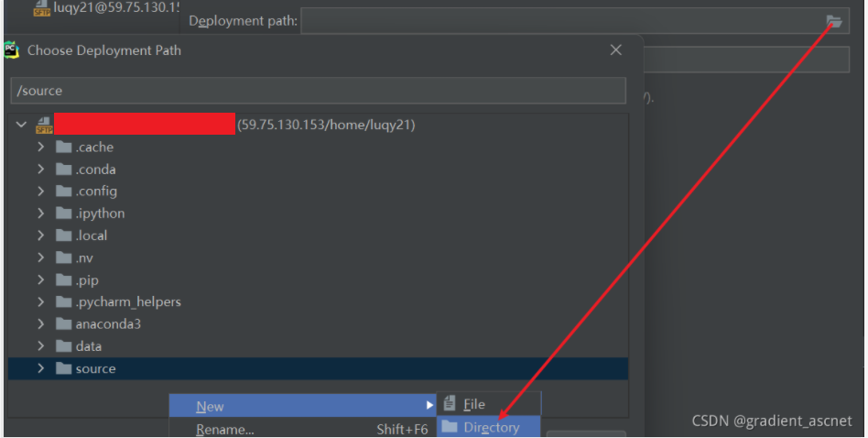This screenshot has width=868, height=438.
Task: Edit the /source path text field
Action: [x=319, y=91]
